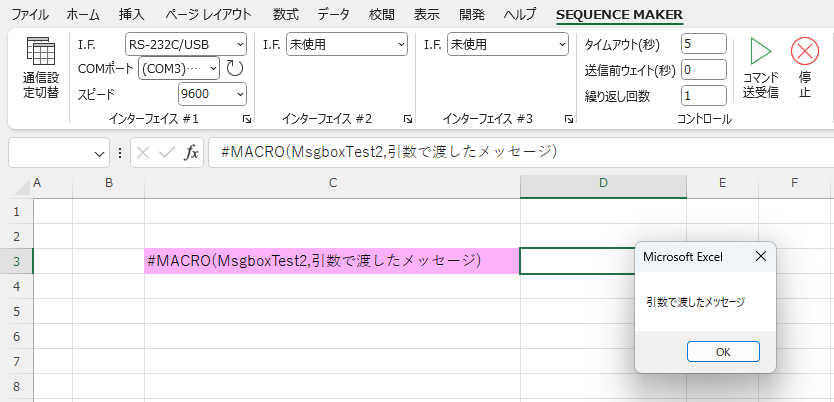Select row 8 header

(16, 386)
